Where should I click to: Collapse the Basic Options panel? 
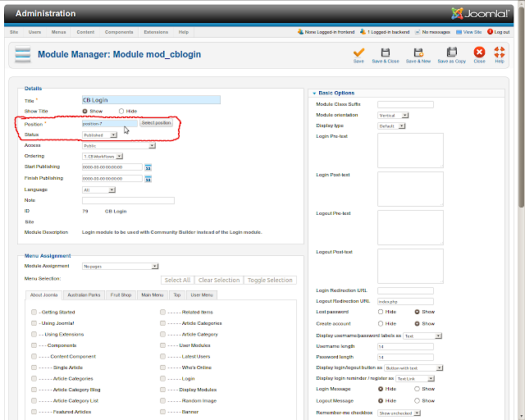point(336,93)
